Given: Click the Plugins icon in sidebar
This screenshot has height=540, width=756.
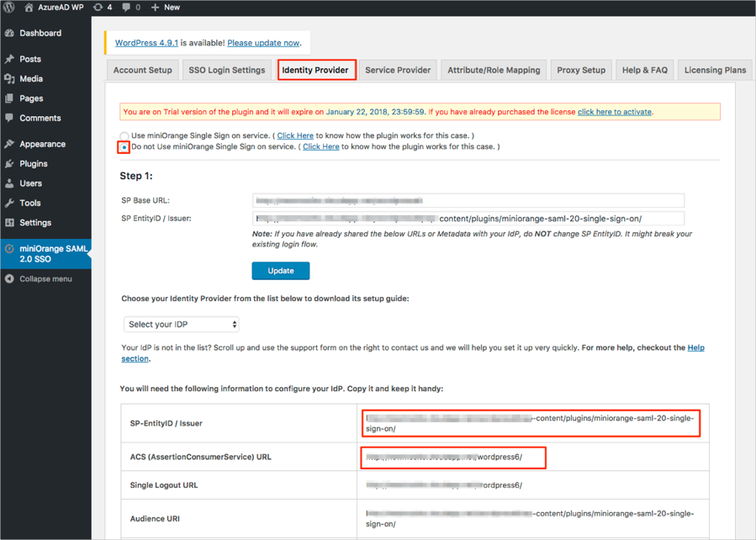Looking at the screenshot, I should (x=9, y=164).
